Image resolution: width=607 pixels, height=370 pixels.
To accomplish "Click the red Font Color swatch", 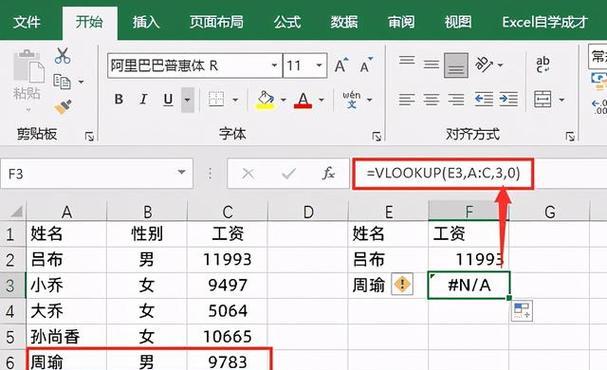I will 303,100.
